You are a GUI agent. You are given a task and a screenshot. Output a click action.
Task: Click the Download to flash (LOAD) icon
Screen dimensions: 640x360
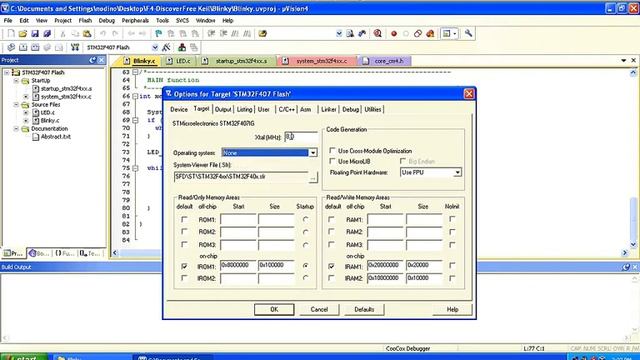coord(75,47)
